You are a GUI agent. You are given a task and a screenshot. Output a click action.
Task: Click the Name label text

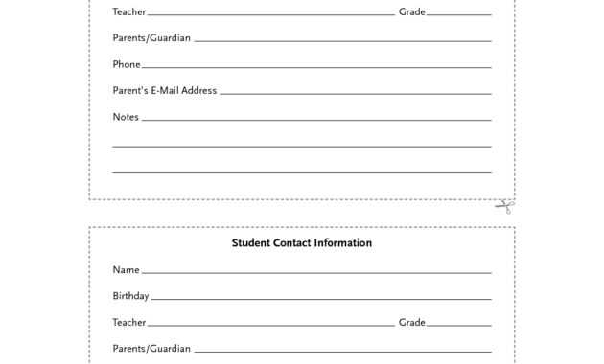126,270
